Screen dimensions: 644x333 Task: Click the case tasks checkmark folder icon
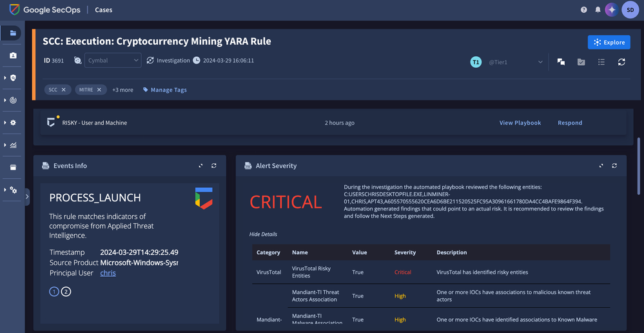pos(581,62)
